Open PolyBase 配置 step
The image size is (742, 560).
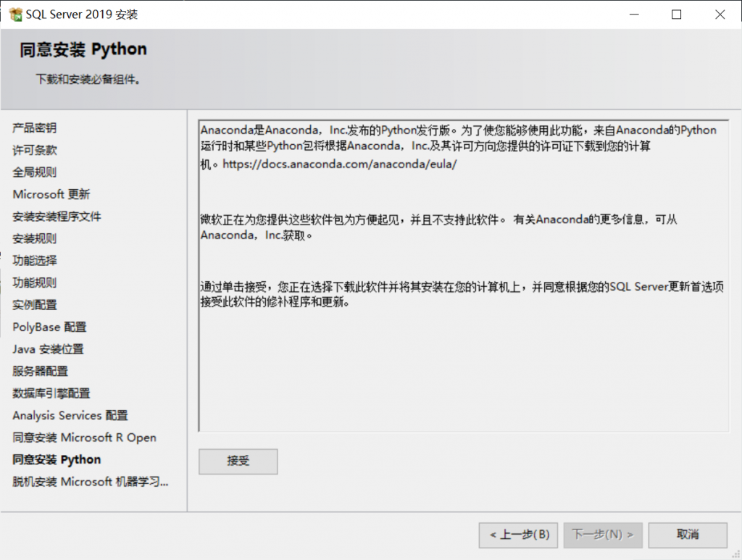coord(49,327)
